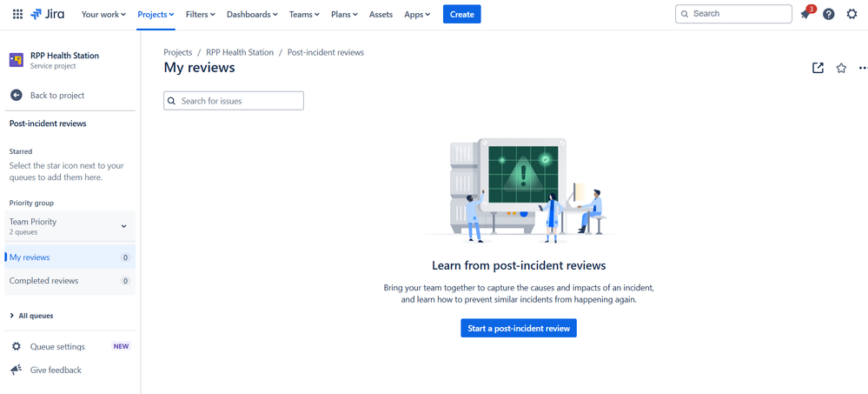
Task: Open the Projects dropdown menu
Action: point(156,15)
